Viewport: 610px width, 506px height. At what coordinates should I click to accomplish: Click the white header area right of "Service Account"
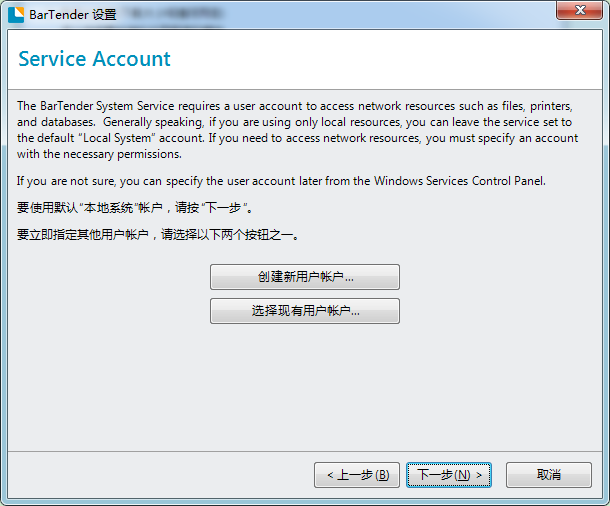400,59
